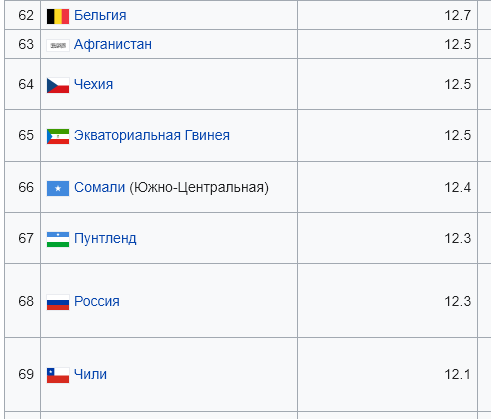Open the Бельгия link
Viewport: 491px width, 419px height.
(x=100, y=15)
